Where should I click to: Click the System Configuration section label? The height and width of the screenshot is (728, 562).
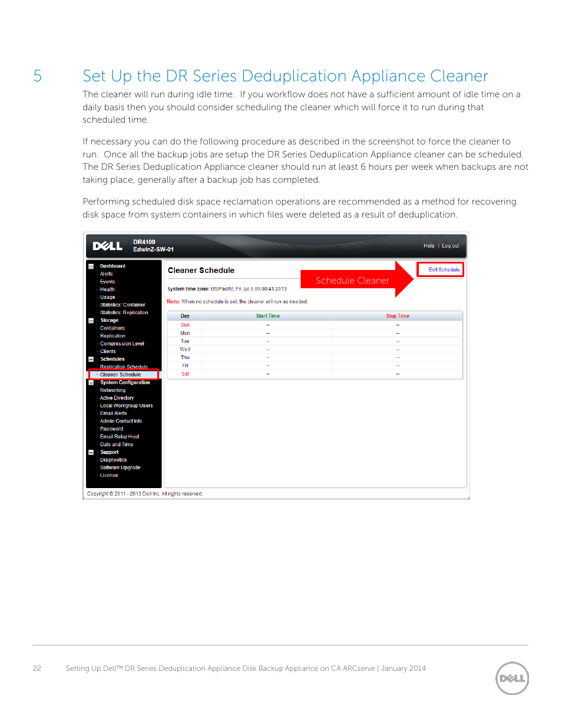tap(125, 383)
